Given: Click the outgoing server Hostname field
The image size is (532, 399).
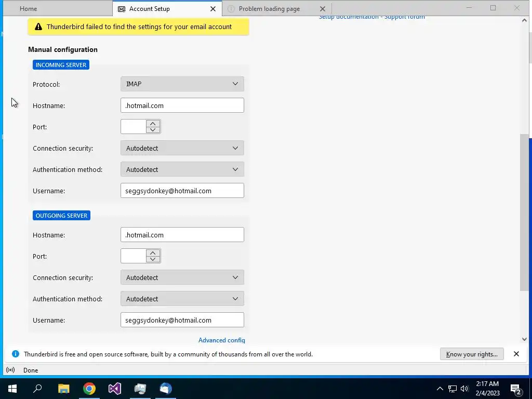Looking at the screenshot, I should [182, 235].
